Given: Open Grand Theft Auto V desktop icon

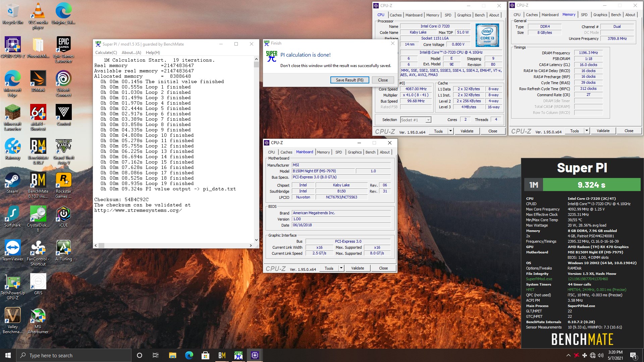Looking at the screenshot, I should [63, 151].
